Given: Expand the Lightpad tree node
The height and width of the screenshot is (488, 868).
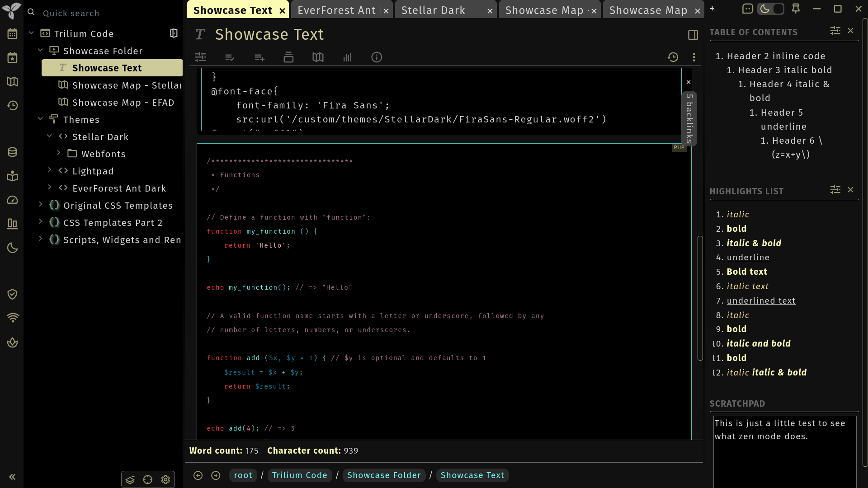Looking at the screenshot, I should click(49, 170).
